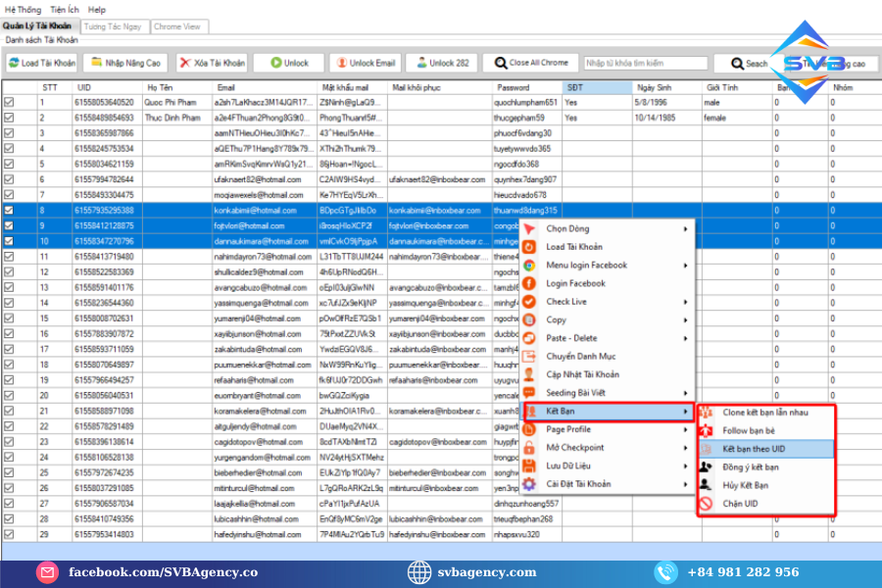
Task: Click the Chặn UID block icon
Action: point(706,504)
